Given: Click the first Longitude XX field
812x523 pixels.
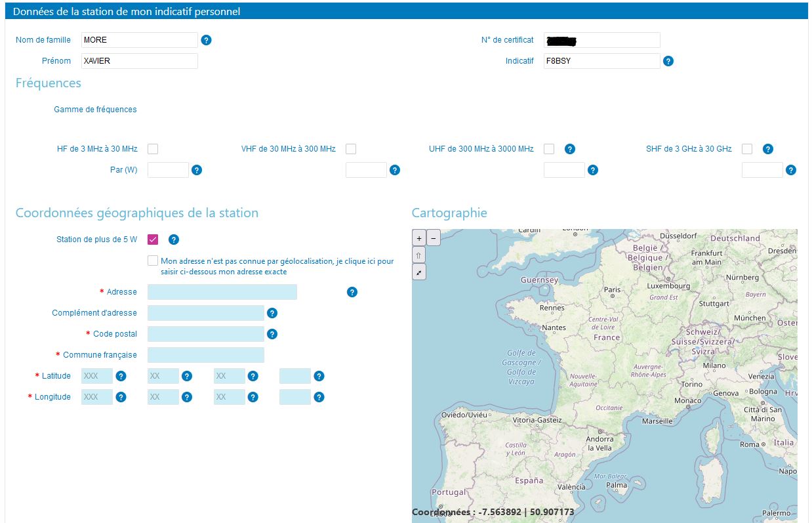Looking at the screenshot, I should [163, 397].
